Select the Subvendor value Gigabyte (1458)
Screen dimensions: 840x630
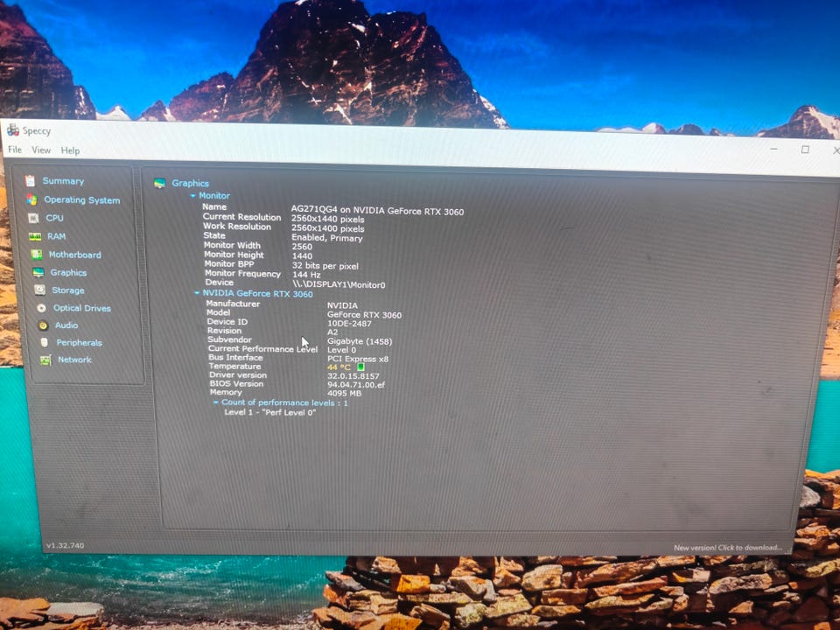[360, 341]
